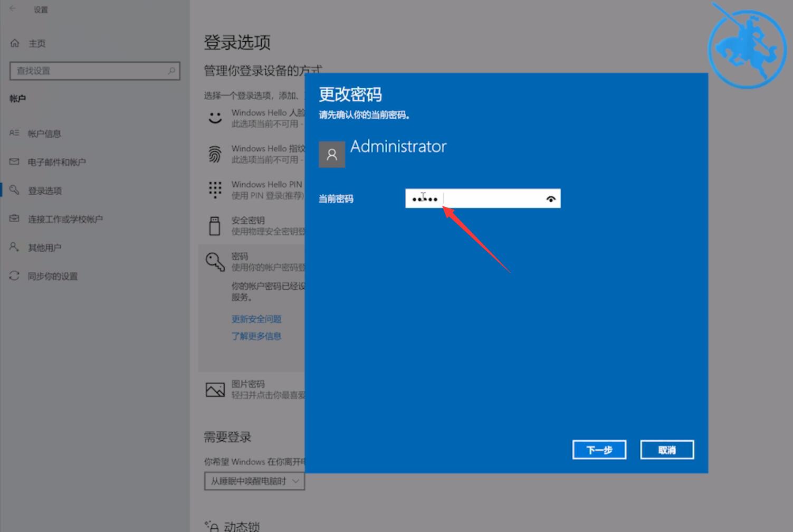Select 帐户信息 in the sidebar
The image size is (793, 532).
click(x=44, y=134)
